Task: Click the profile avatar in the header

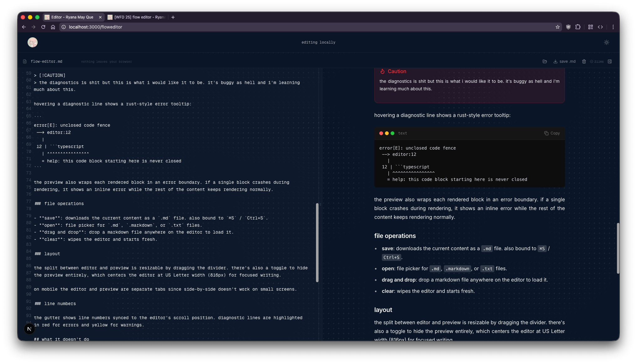Action: coord(33,42)
